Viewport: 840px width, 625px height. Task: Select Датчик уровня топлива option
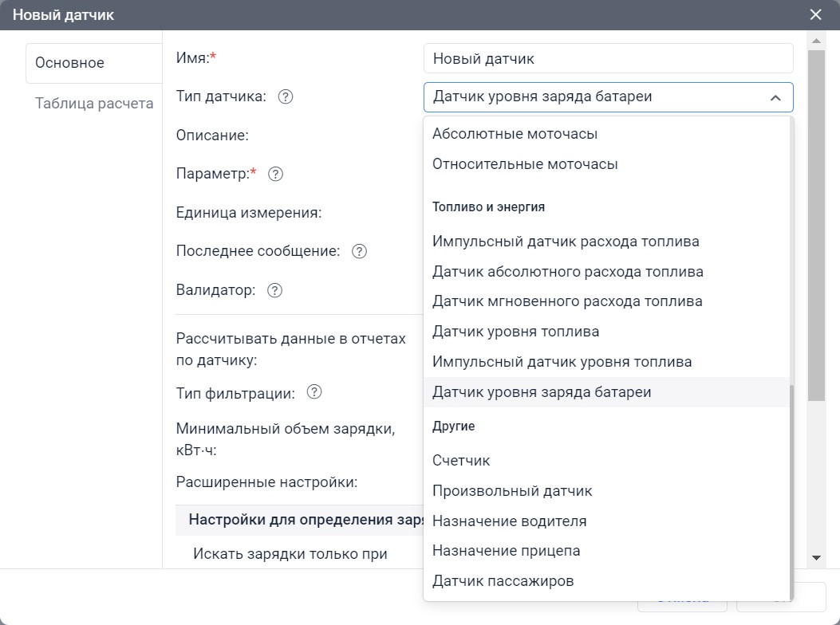pyautogui.click(x=515, y=332)
